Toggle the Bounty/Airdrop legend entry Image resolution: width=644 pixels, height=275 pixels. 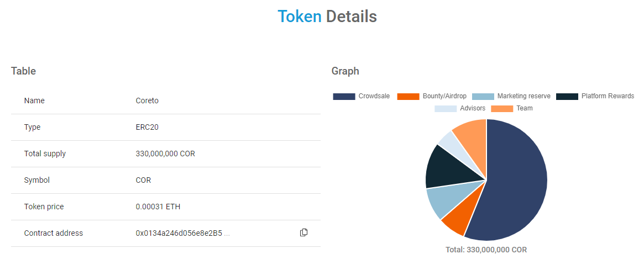point(432,96)
